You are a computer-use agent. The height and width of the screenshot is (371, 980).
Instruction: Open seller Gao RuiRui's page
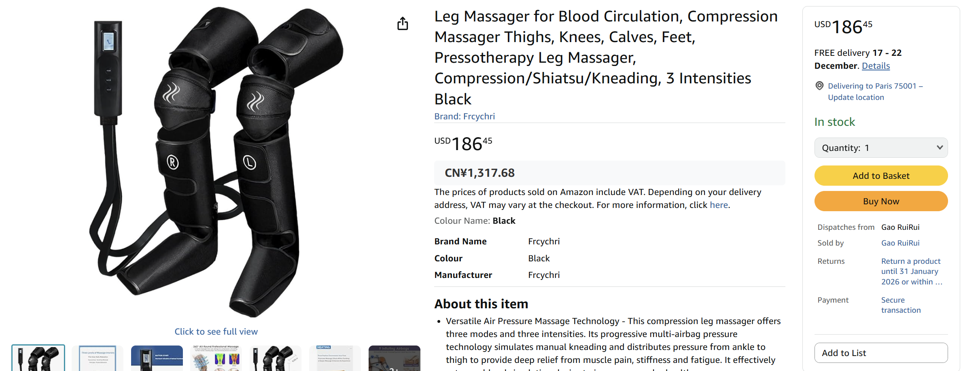click(900, 243)
